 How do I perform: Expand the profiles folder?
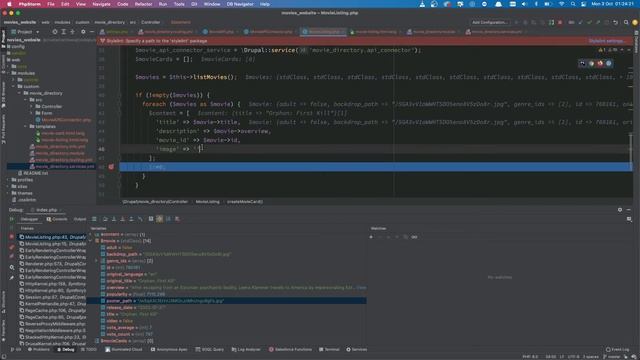point(8,180)
